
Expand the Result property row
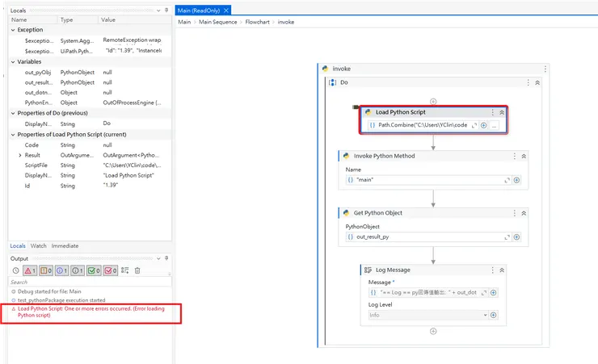20,155
